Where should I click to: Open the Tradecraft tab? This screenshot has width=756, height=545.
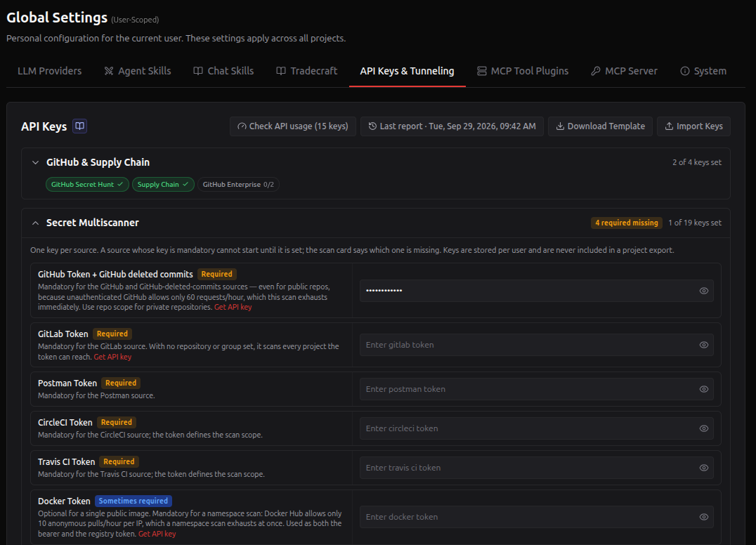tap(307, 71)
